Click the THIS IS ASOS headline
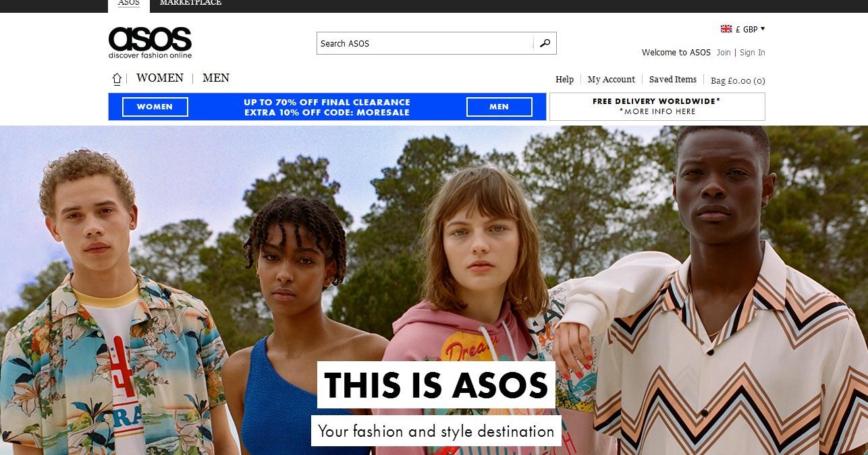 (x=436, y=385)
